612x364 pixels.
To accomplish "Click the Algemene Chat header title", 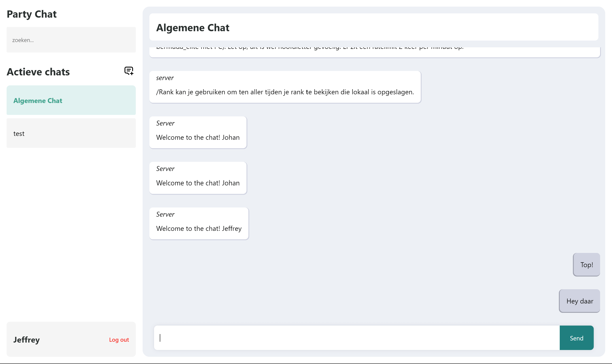I will pyautogui.click(x=193, y=27).
